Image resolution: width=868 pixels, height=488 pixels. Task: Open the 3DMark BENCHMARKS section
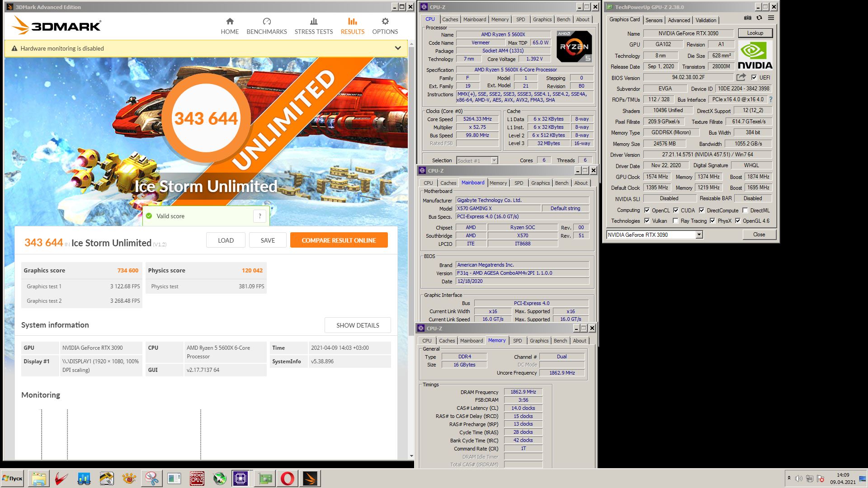(x=267, y=26)
